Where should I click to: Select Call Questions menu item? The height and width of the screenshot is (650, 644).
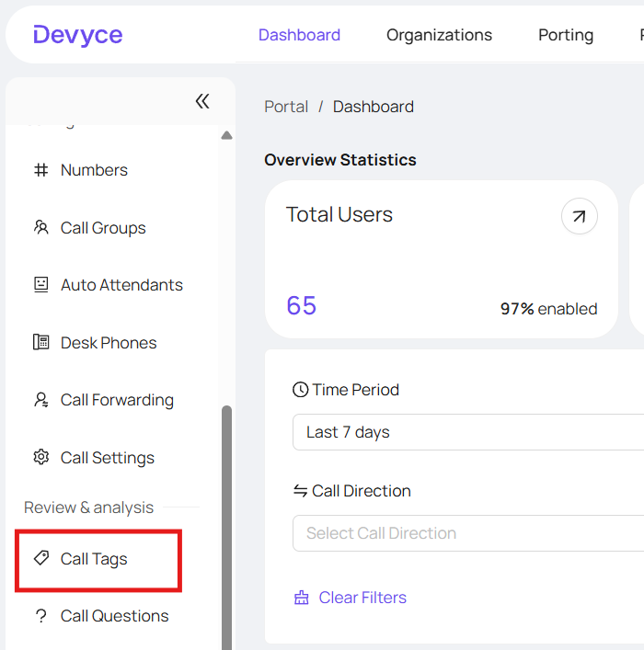coord(112,616)
